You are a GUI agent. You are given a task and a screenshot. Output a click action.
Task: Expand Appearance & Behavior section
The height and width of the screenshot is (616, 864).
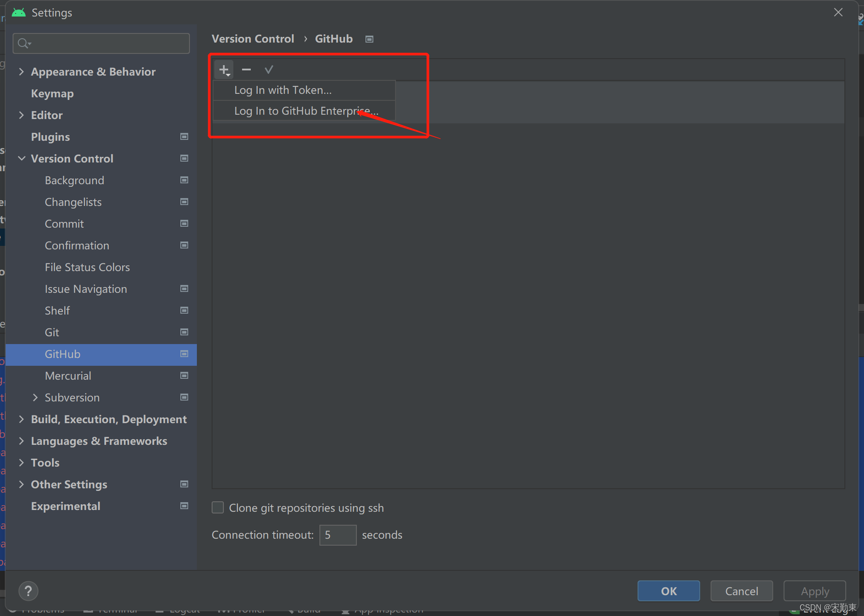pyautogui.click(x=21, y=72)
